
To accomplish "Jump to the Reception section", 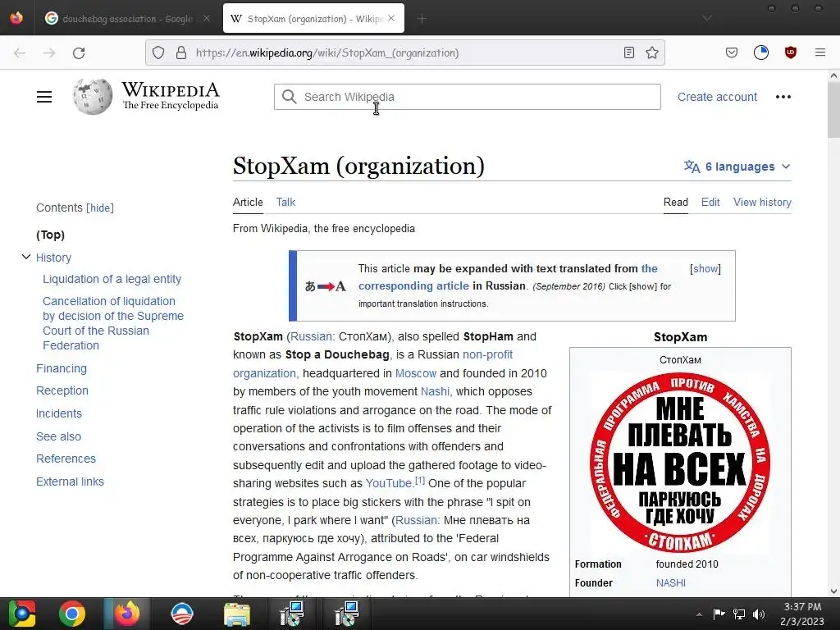I will (x=62, y=390).
